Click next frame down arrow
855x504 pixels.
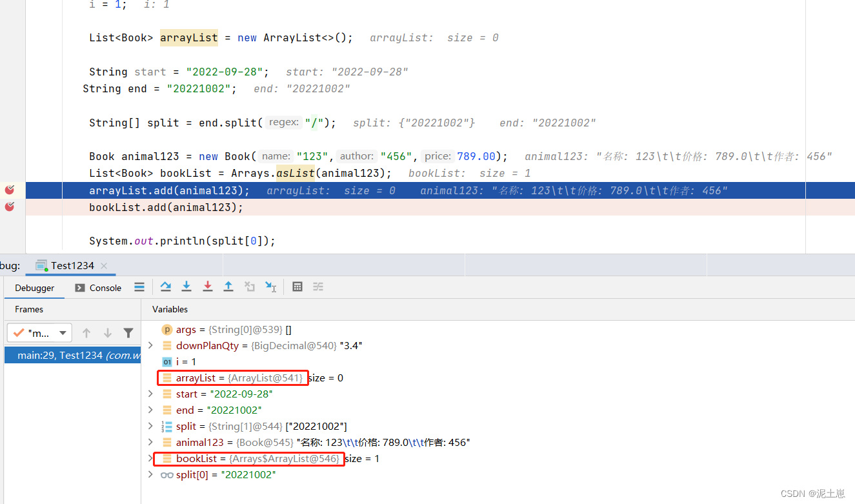[x=108, y=333]
